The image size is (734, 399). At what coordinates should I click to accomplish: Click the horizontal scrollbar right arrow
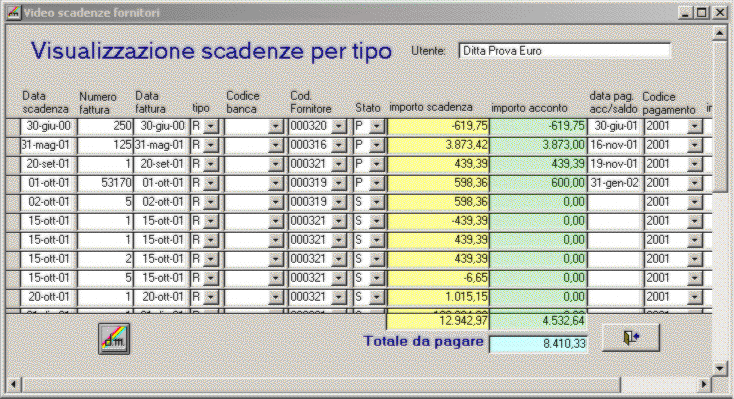coord(704,384)
